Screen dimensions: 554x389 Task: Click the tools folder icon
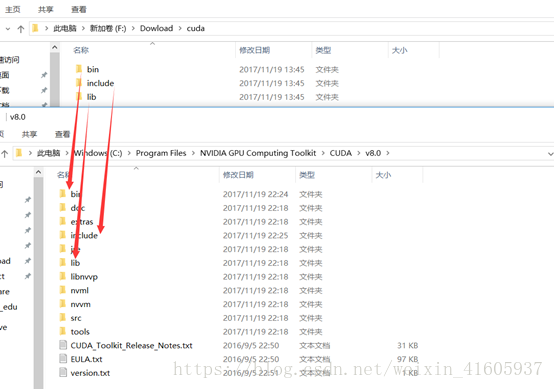[63, 331]
